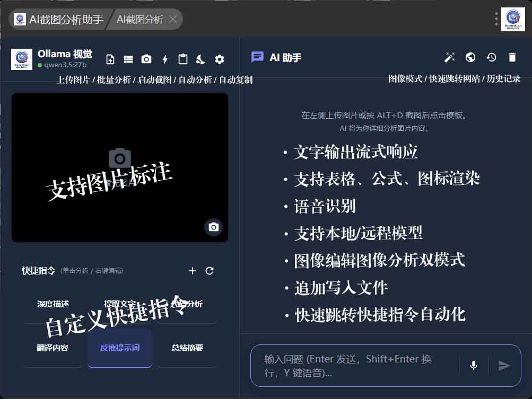This screenshot has width=532, height=399.
Task: Toggle the moon icon in left toolbar
Action: (200, 59)
